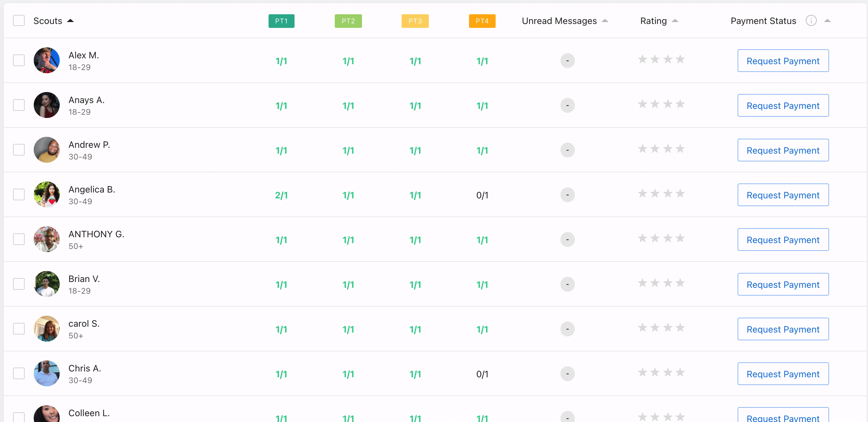Image resolution: width=868 pixels, height=422 pixels.
Task: Select Anays A. row checkbox
Action: coord(19,105)
